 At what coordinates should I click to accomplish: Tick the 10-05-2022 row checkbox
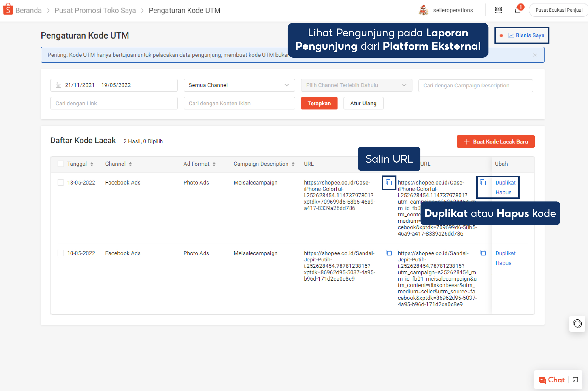[60, 253]
